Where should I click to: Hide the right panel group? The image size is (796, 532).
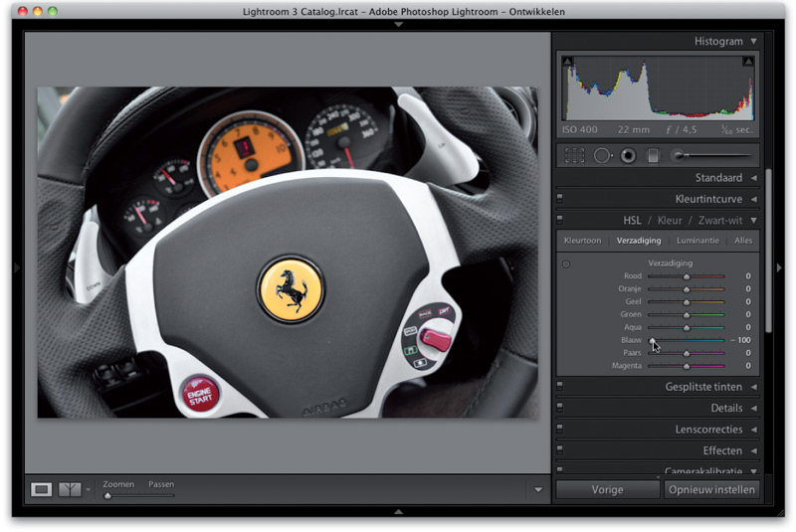[x=779, y=267]
